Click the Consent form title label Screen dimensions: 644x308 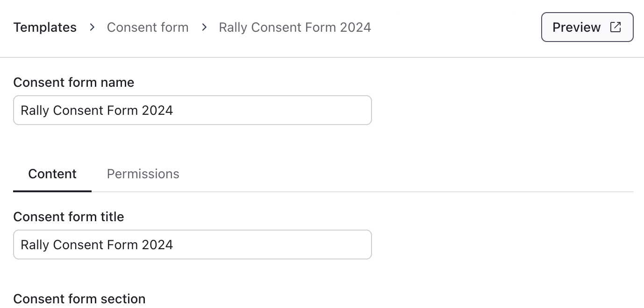click(x=69, y=217)
